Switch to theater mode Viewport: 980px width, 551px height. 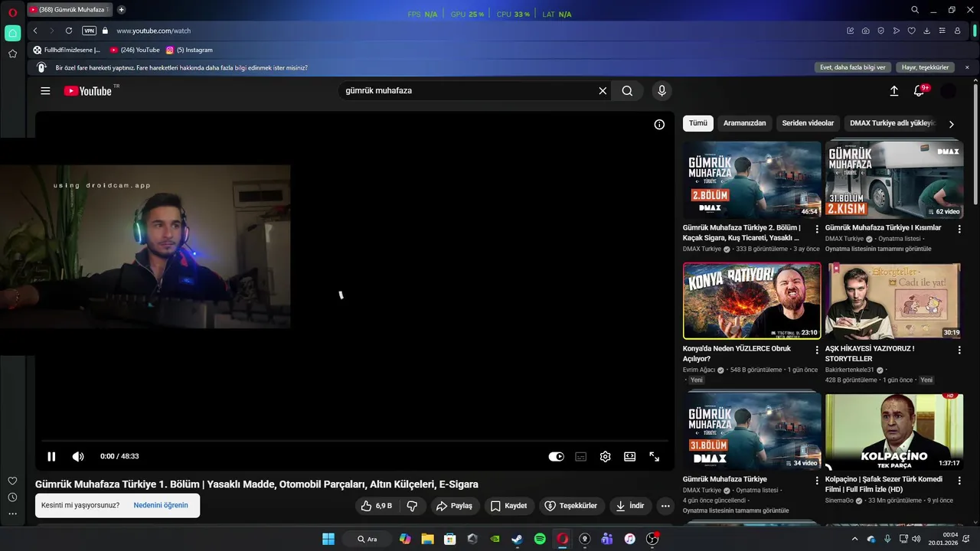[629, 457]
